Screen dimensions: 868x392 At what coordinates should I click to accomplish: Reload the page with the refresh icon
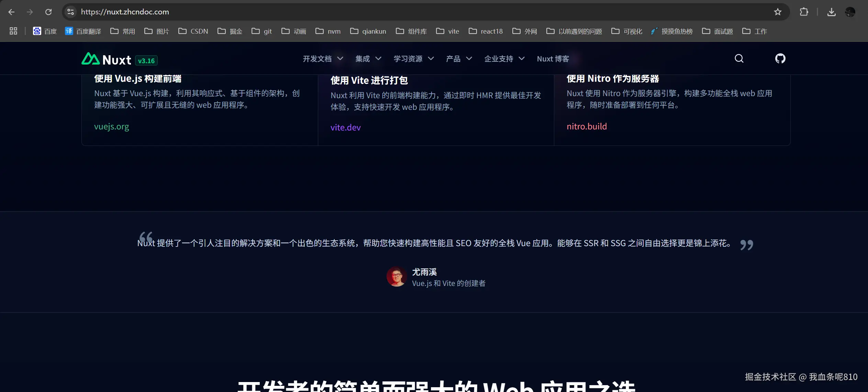click(48, 12)
